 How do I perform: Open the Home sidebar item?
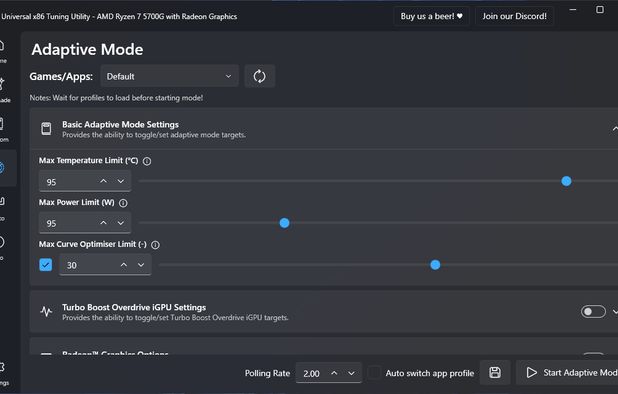tap(2, 51)
